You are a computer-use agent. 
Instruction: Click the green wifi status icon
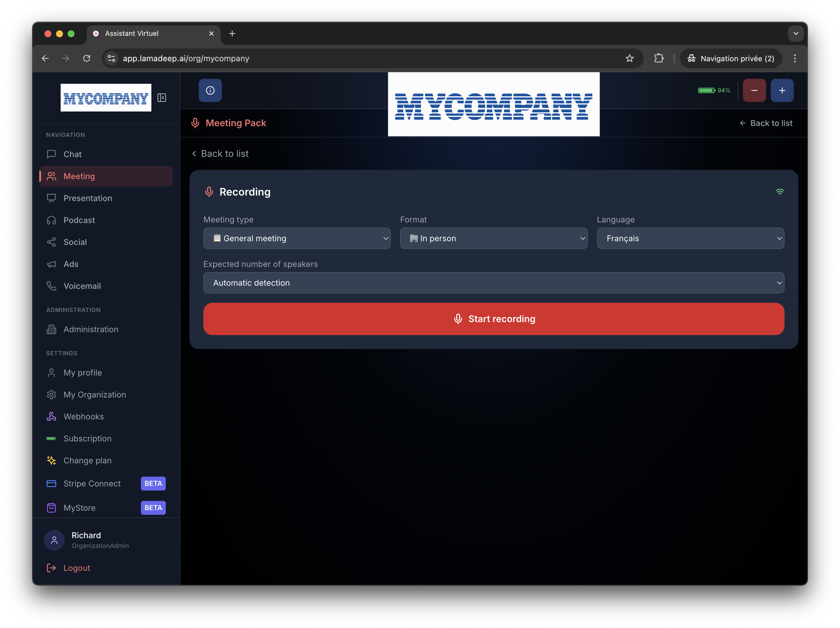779,192
